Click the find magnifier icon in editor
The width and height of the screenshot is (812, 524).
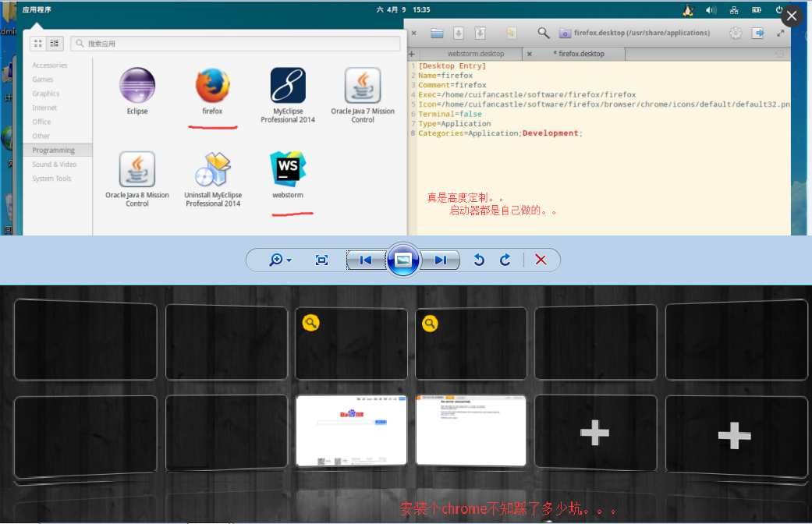point(543,33)
